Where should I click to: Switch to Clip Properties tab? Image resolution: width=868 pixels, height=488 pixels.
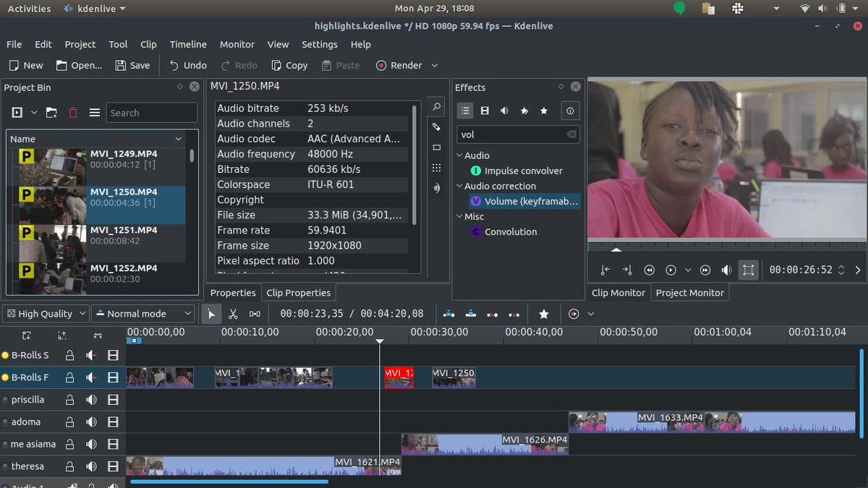click(299, 293)
